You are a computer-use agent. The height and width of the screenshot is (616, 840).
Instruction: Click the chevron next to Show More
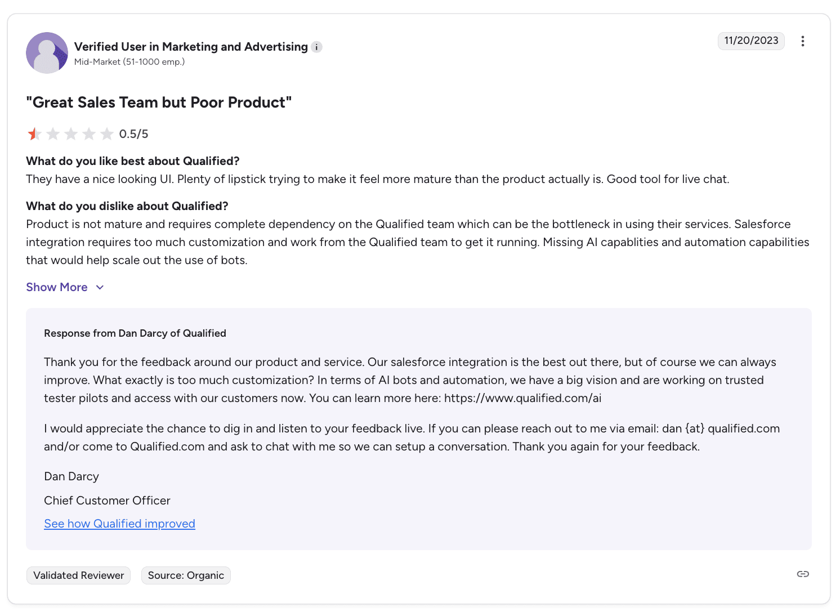100,287
